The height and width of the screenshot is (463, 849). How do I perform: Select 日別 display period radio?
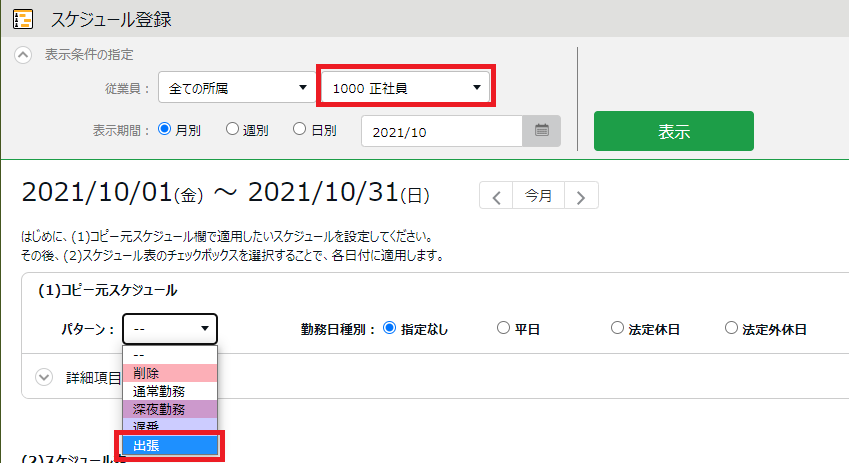click(x=299, y=129)
